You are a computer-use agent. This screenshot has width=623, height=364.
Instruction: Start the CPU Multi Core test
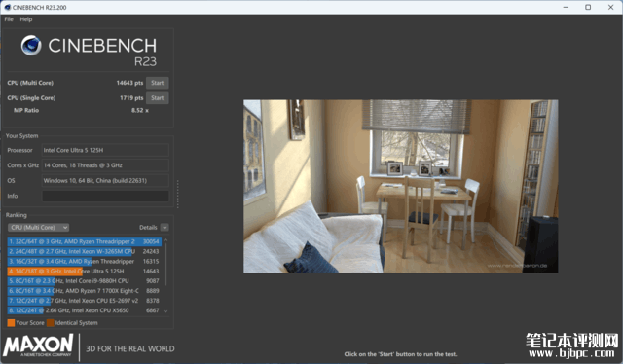point(158,83)
